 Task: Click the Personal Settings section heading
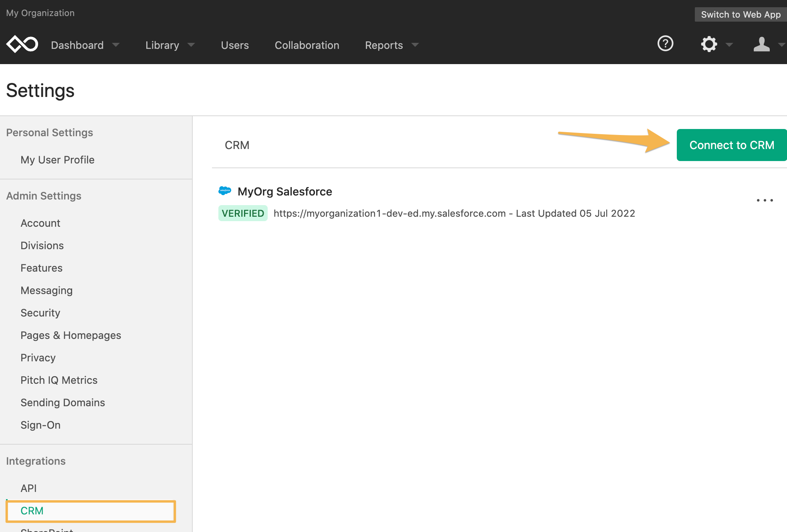coord(50,133)
